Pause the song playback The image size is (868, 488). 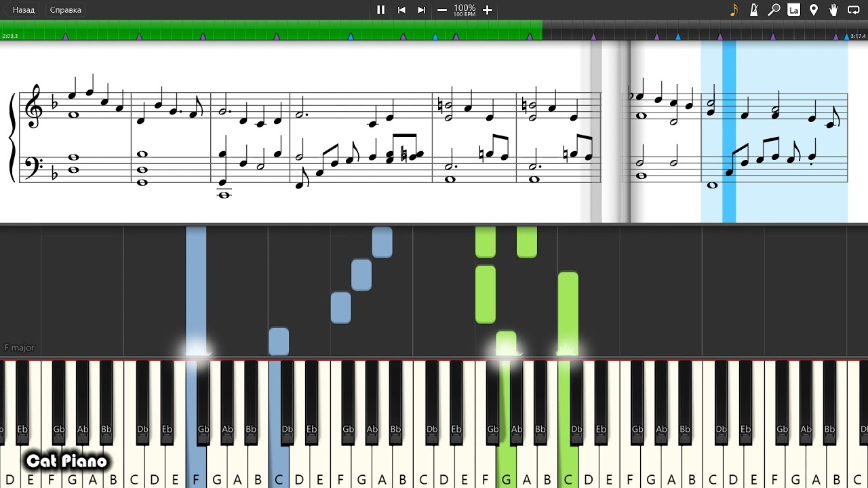click(x=381, y=10)
